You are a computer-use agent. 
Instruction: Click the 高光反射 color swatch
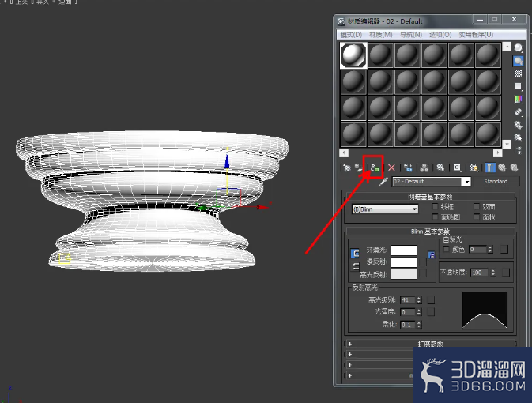coord(404,273)
